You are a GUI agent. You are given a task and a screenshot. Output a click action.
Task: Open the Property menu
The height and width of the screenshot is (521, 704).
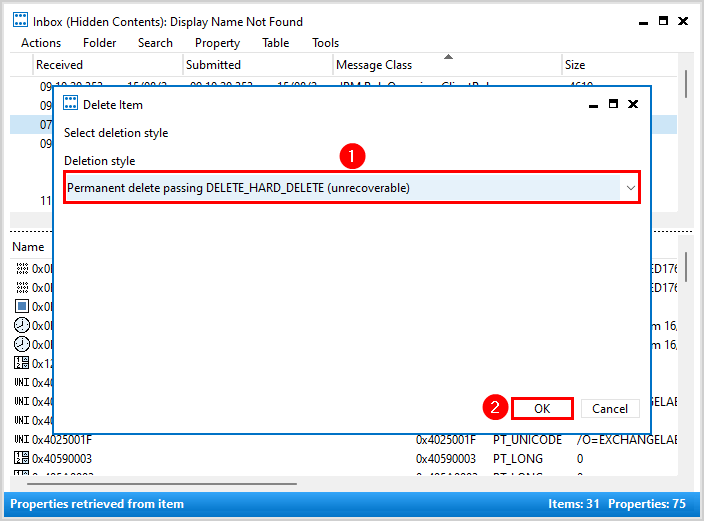pos(217,43)
